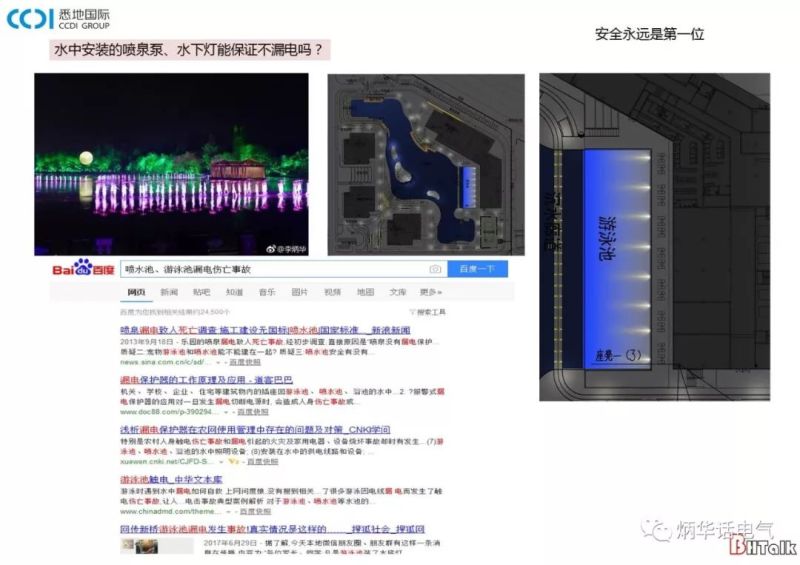Image resolution: width=800 pixels, height=565 pixels.
Task: Open 百度快照 for the www.doc88.com result
Action: pos(253,411)
